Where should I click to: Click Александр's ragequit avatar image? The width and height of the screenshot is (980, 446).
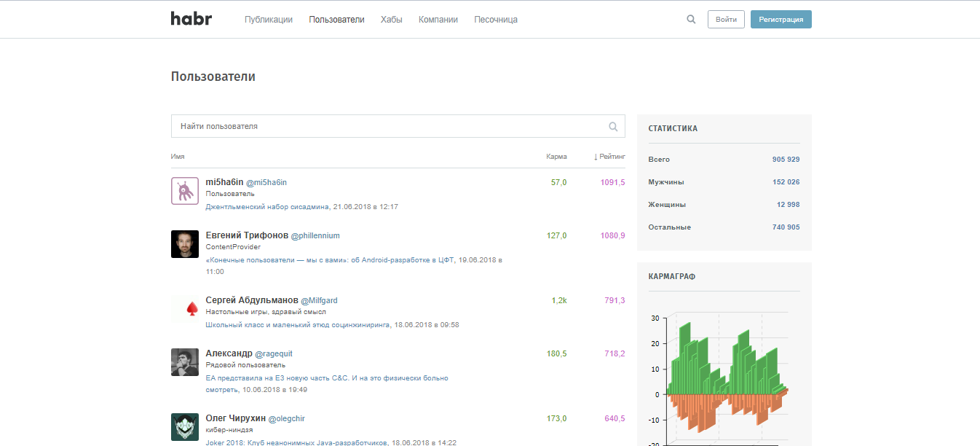[x=185, y=362]
